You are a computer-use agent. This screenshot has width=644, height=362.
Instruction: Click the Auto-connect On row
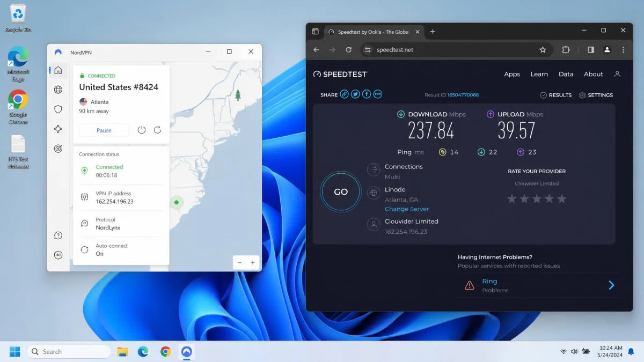pos(121,250)
